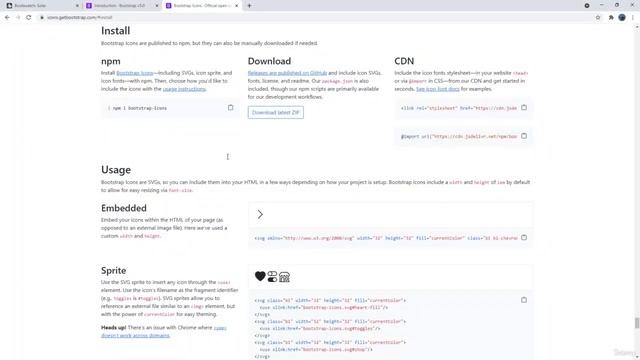The height and width of the screenshot is (360, 640).
Task: Copy the Sprite svg code block
Action: click(524, 300)
